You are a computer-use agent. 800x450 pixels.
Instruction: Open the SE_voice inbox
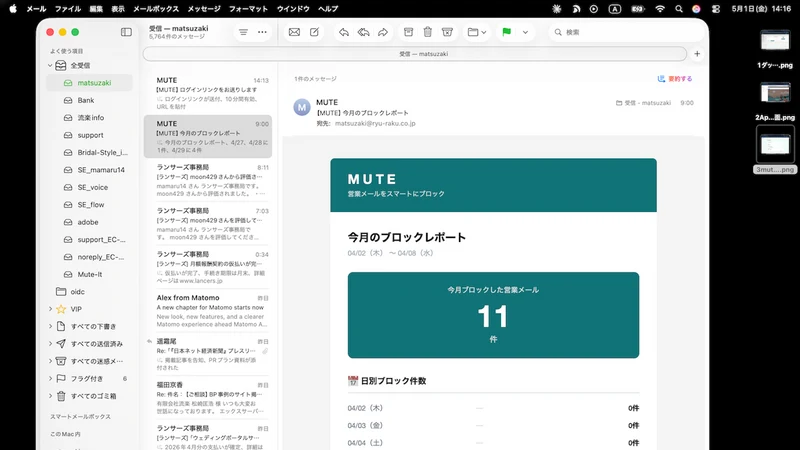(89, 187)
